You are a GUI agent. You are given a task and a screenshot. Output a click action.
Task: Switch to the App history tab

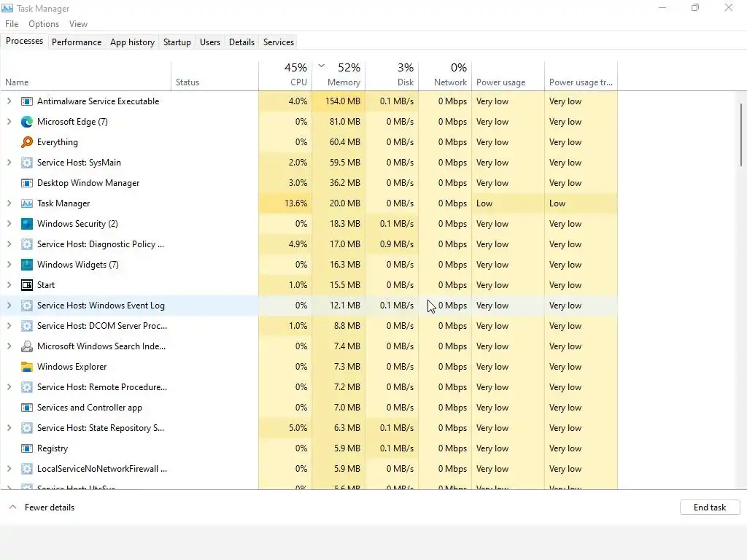coord(133,42)
